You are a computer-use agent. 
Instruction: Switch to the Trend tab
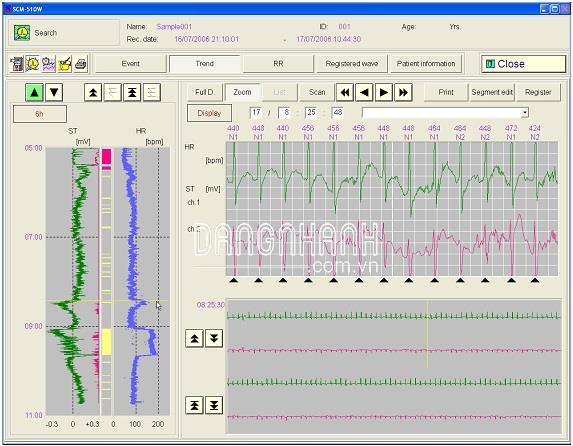[x=205, y=64]
